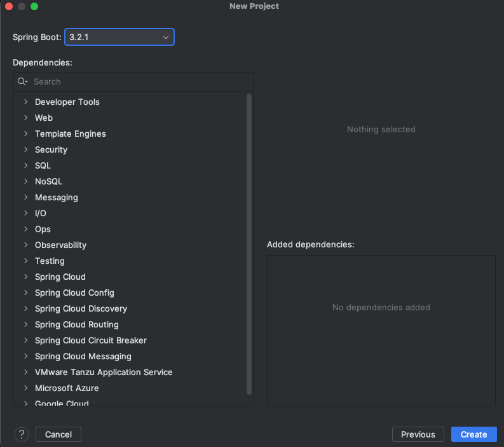Select the Spring Cloud Config label
Viewport: 504px width, 447px height.
pos(74,293)
